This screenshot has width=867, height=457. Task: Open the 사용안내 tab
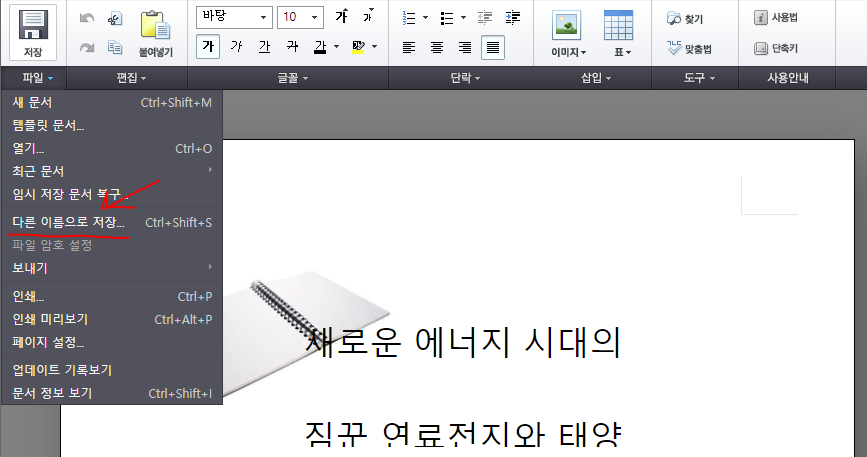pos(787,78)
